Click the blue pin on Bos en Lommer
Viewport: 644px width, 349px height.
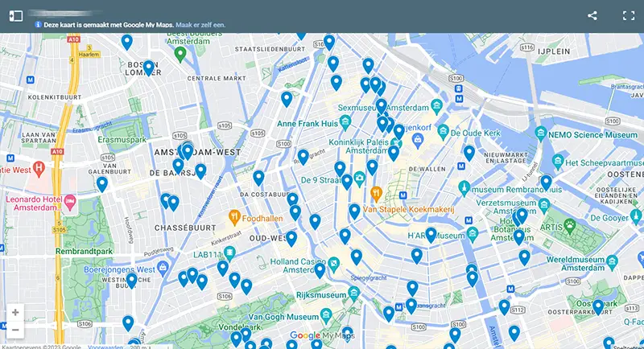point(148,68)
